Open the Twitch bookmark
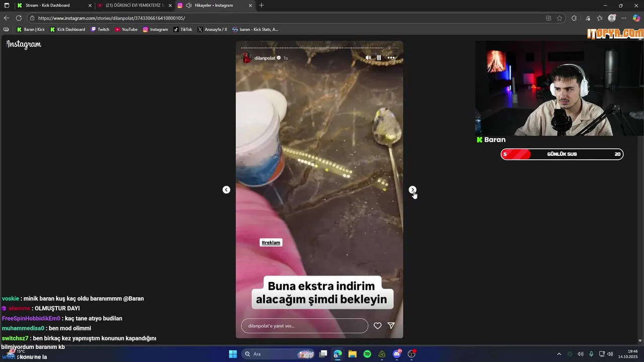This screenshot has width=644, height=362. (x=100, y=29)
